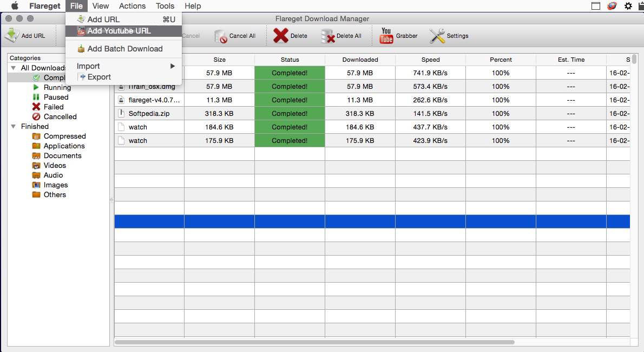The height and width of the screenshot is (352, 644).
Task: Click the Cancel All toolbar icon
Action: click(x=221, y=36)
